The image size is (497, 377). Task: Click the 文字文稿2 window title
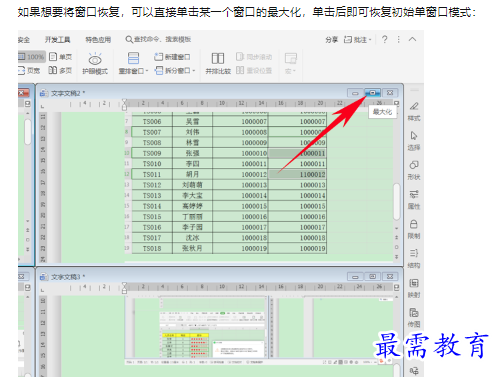click(68, 93)
